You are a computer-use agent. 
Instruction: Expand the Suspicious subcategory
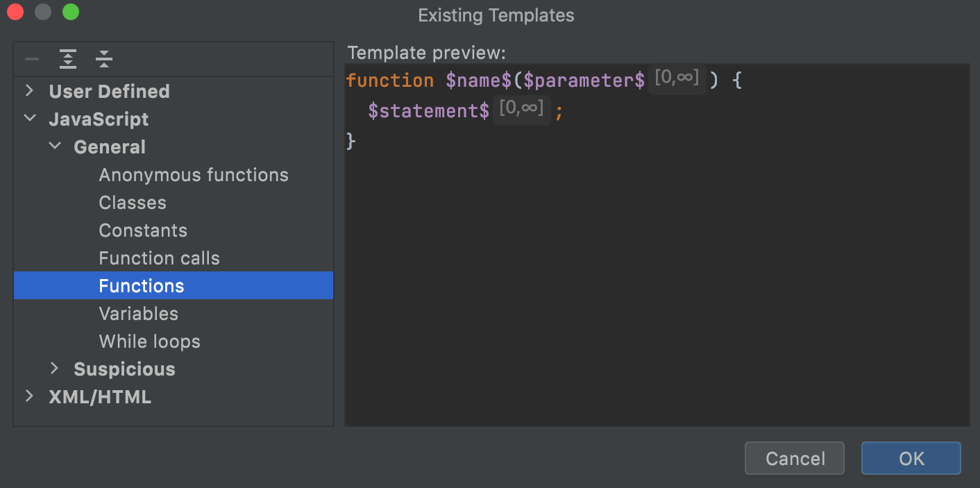pos(55,369)
